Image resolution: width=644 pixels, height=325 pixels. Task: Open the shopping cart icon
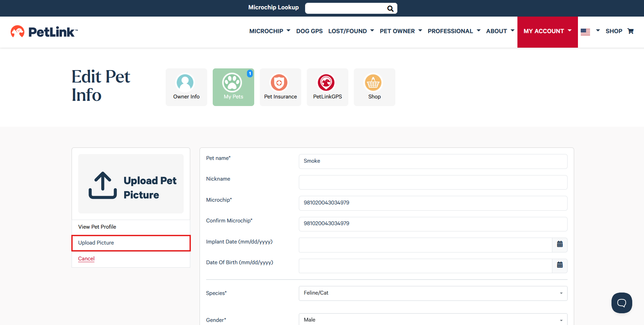point(631,31)
